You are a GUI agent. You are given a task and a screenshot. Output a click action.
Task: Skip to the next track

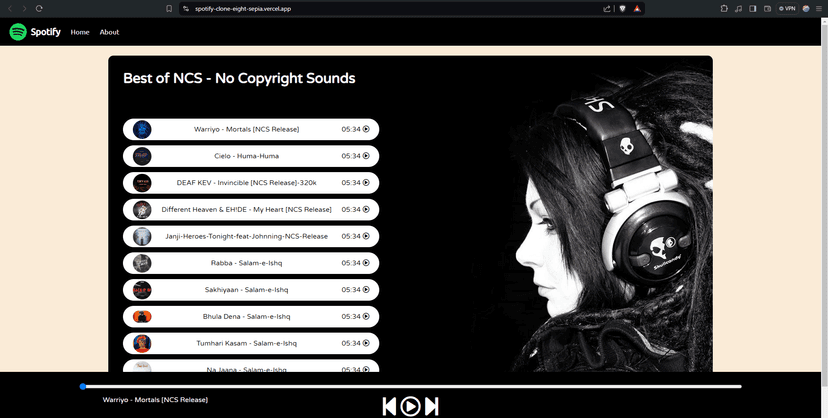[432, 406]
